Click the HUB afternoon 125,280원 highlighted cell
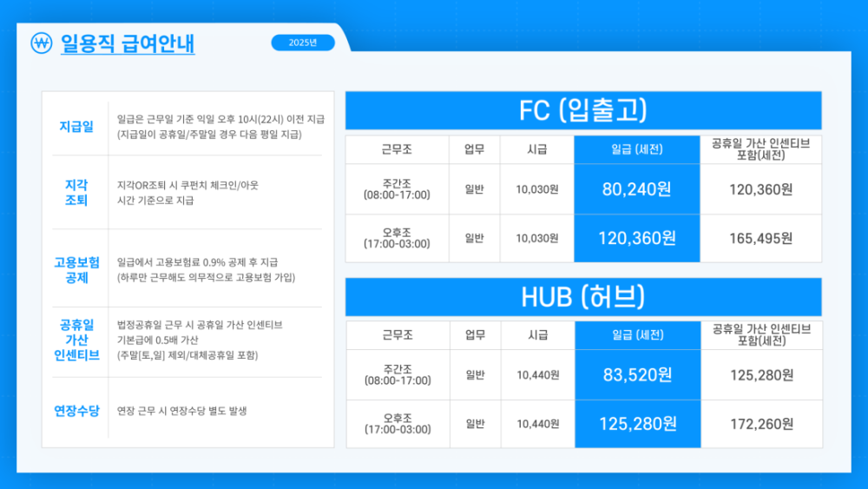This screenshot has width=868, height=489. (638, 424)
